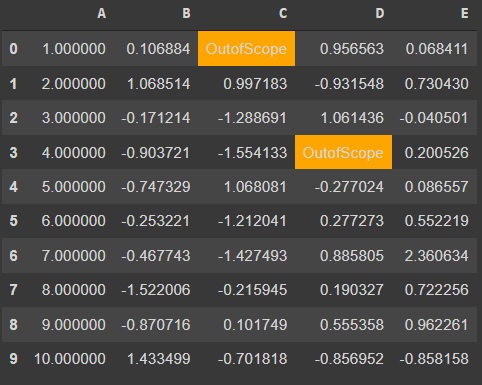Select cell value -1.427493
482x385 pixels.
[x=252, y=256]
